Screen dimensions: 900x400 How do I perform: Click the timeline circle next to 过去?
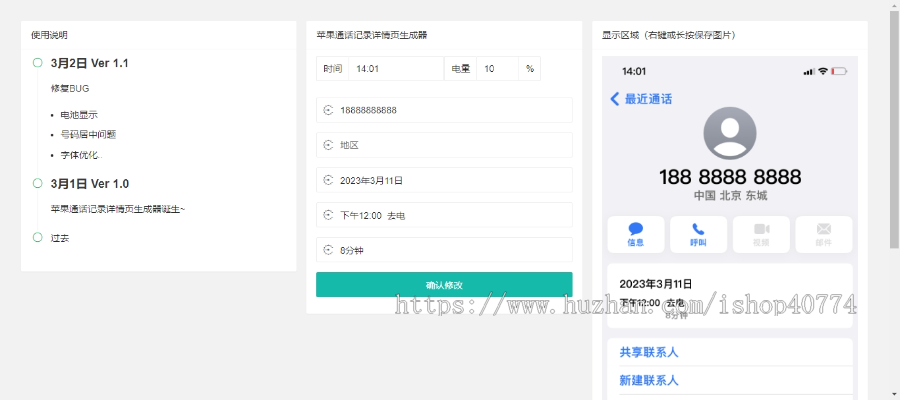pyautogui.click(x=37, y=237)
